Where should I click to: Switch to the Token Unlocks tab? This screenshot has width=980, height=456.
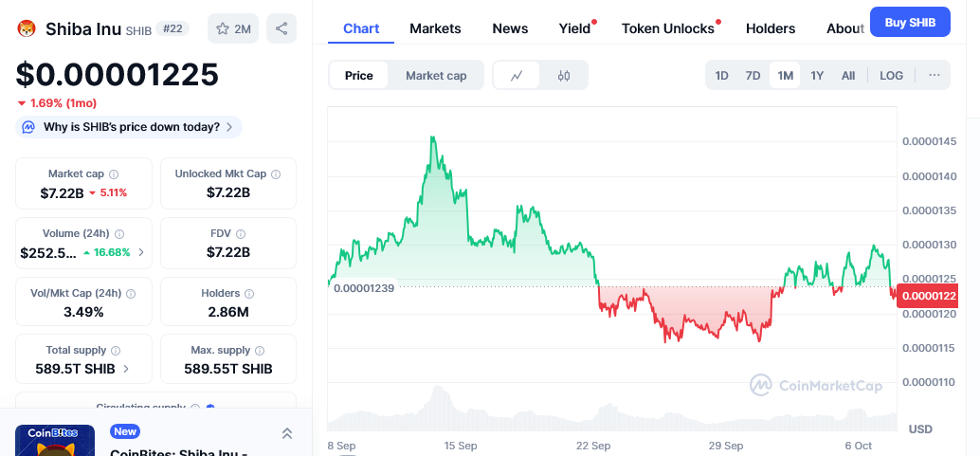point(668,28)
